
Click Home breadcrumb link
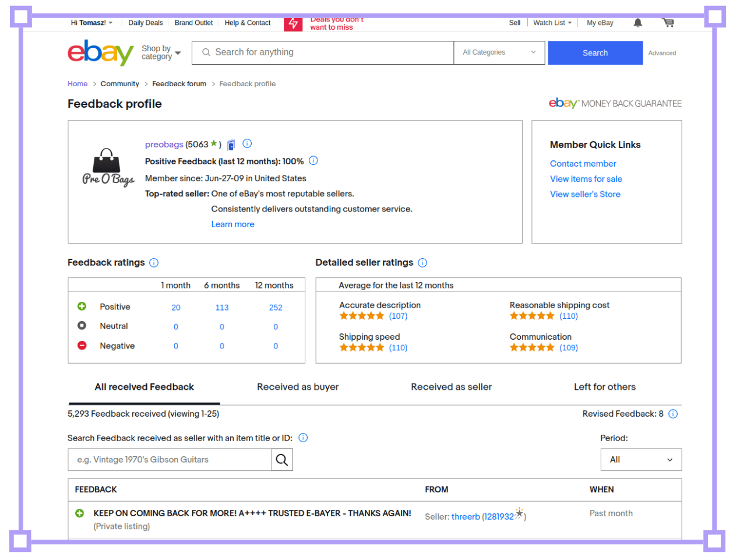(77, 84)
